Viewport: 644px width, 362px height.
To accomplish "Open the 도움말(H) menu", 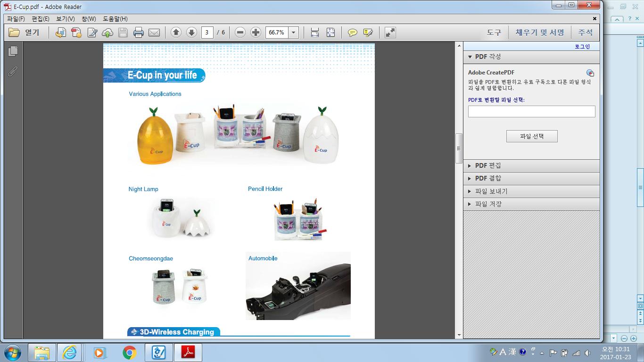I will tap(115, 19).
